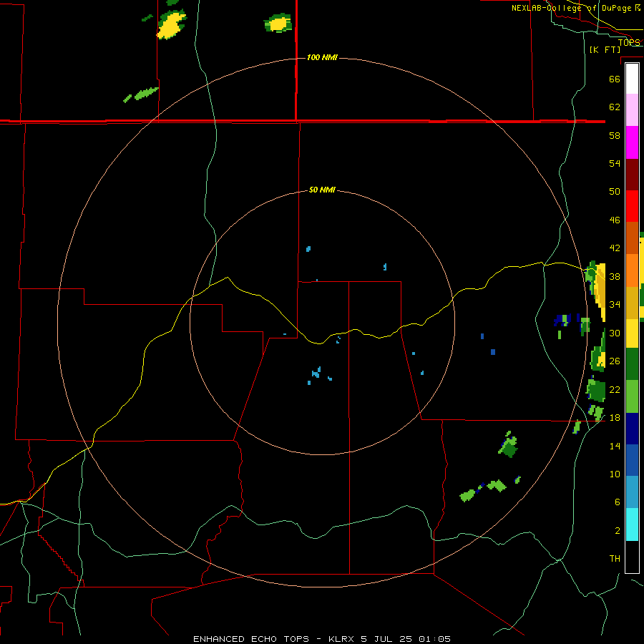This screenshot has width=644, height=644.
Task: Pick the light blue legend swatch
Action: (x=632, y=492)
